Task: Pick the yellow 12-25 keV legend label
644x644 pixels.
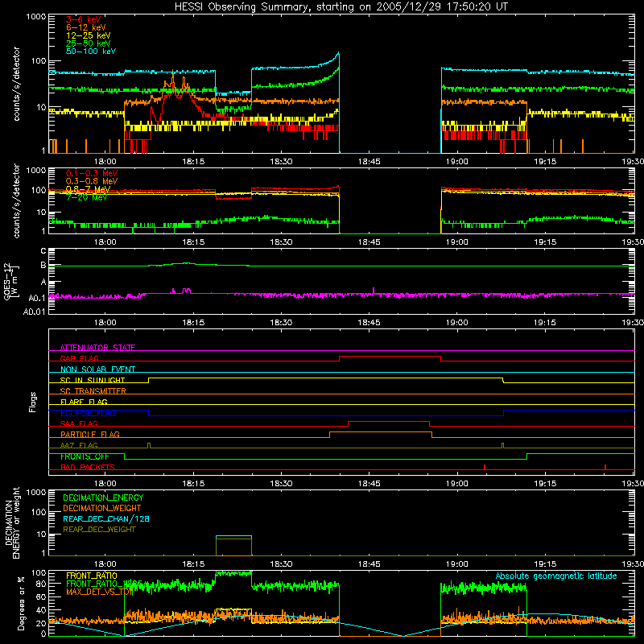Action: click(x=89, y=35)
